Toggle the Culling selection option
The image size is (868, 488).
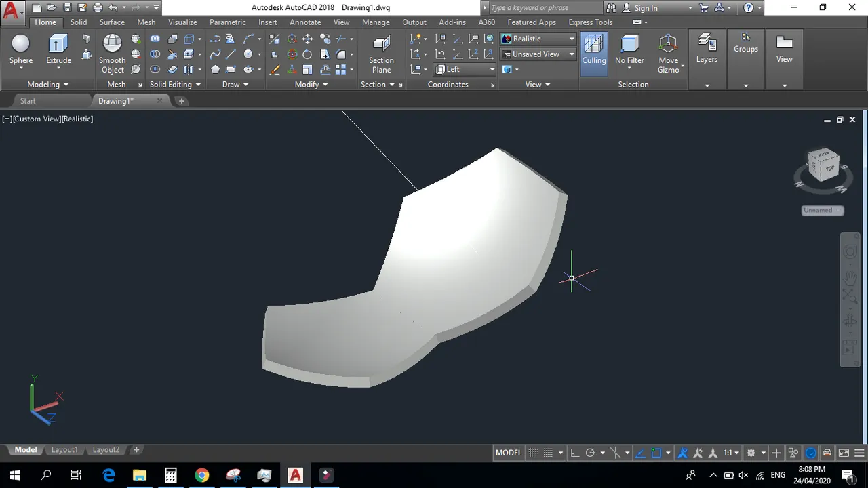(594, 54)
